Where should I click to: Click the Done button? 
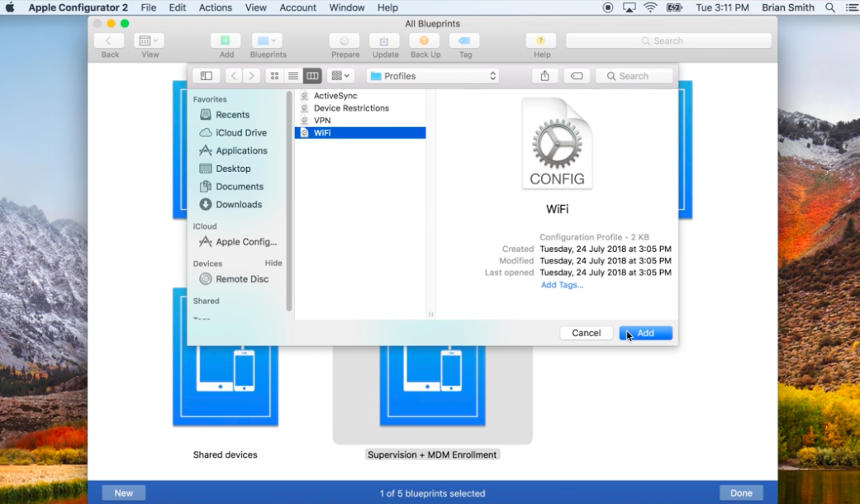point(741,493)
